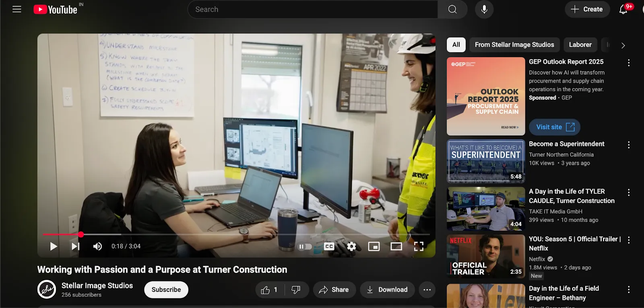Viewport: 644px width, 308px height.
Task: Enter full screen mode
Action: (419, 246)
